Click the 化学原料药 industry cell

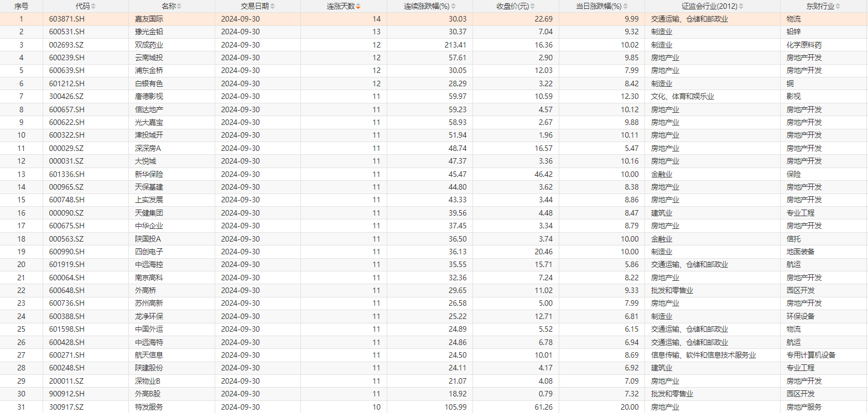[x=804, y=45]
